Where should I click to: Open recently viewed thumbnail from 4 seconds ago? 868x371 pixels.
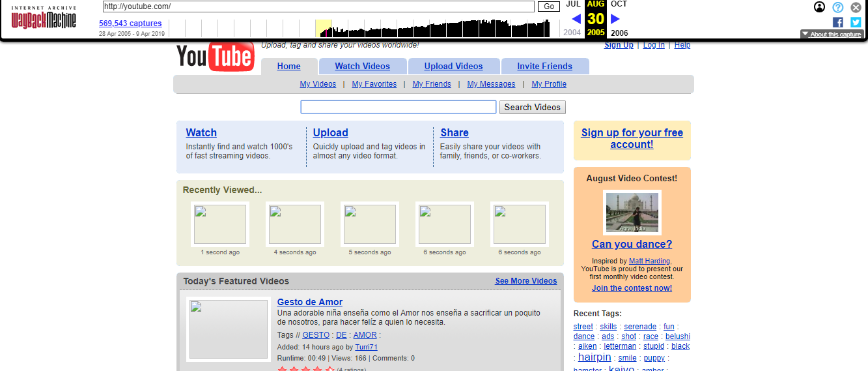295,224
